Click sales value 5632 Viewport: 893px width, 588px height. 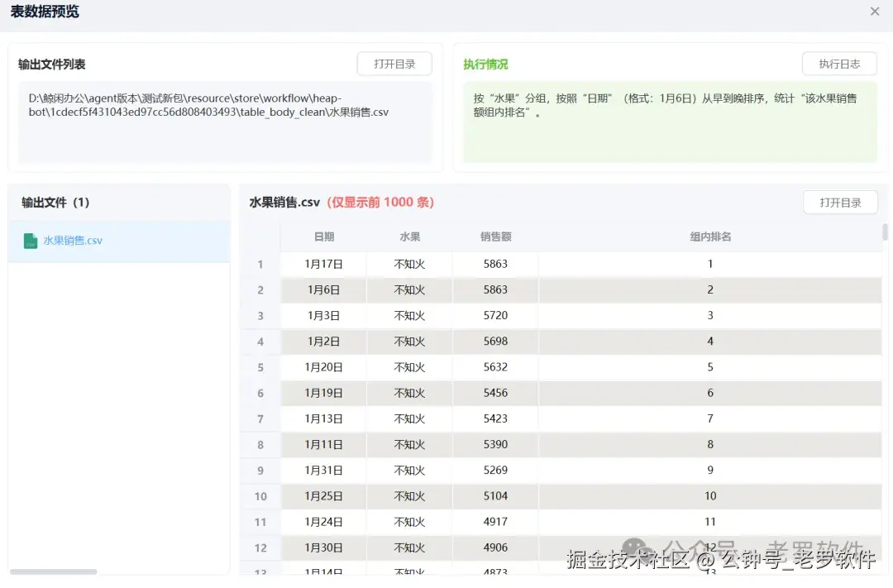tap(495, 367)
